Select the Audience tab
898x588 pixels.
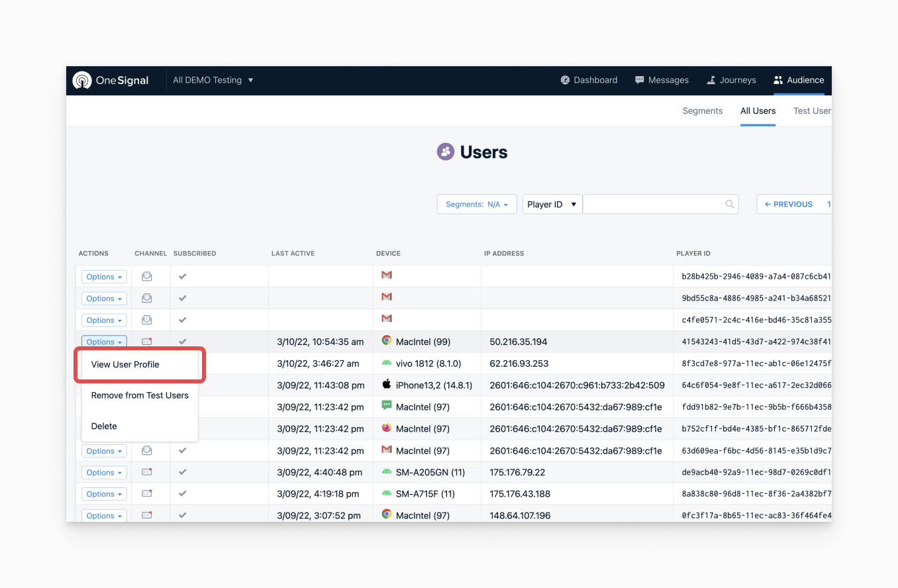[799, 80]
